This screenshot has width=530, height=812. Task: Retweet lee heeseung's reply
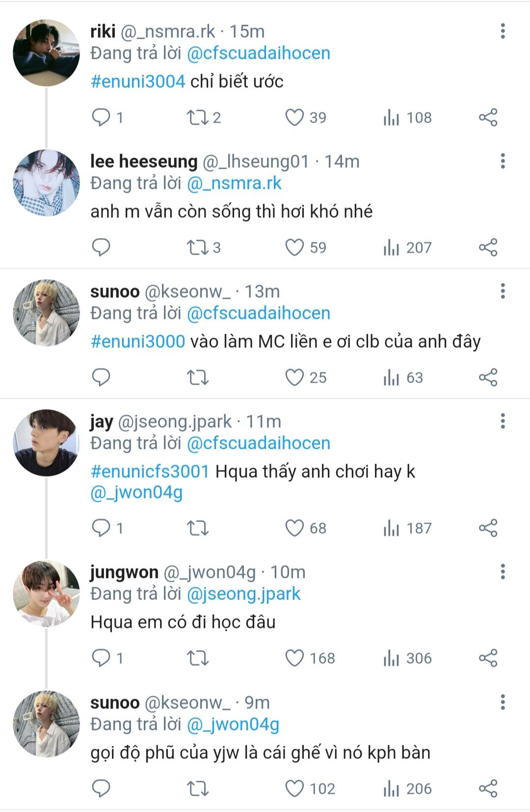tap(198, 248)
